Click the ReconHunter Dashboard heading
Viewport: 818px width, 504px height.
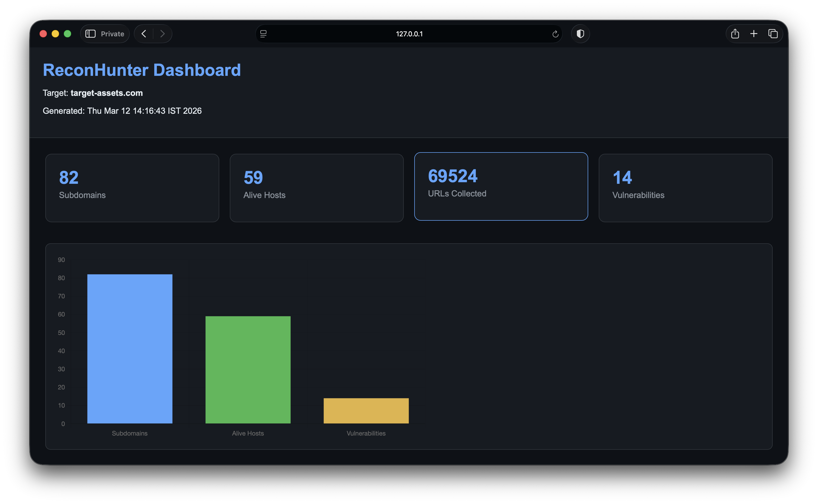(142, 70)
